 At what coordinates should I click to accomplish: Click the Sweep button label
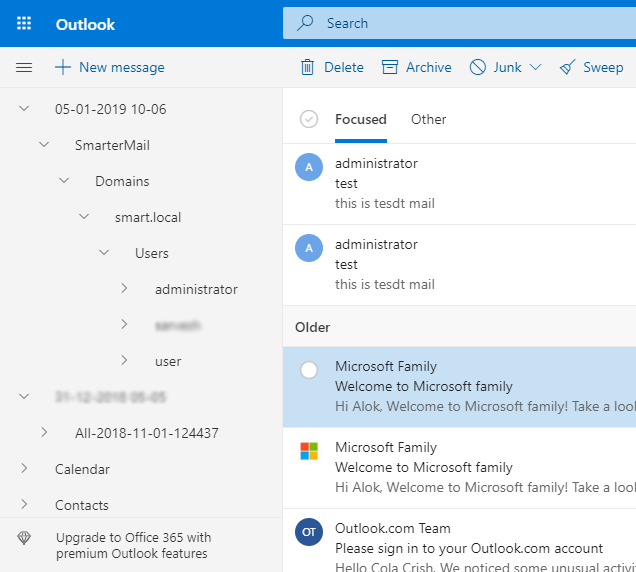click(x=603, y=67)
